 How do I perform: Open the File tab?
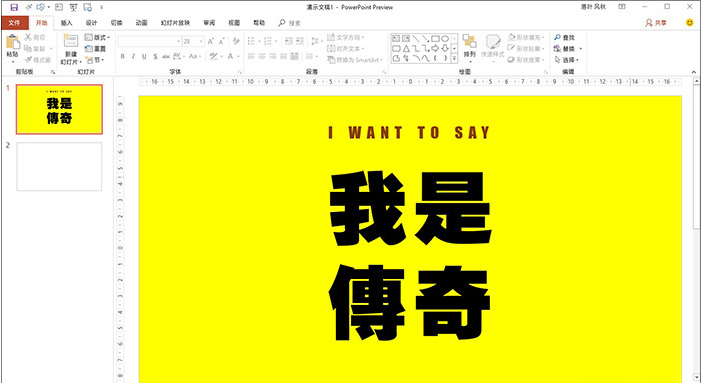coord(15,23)
